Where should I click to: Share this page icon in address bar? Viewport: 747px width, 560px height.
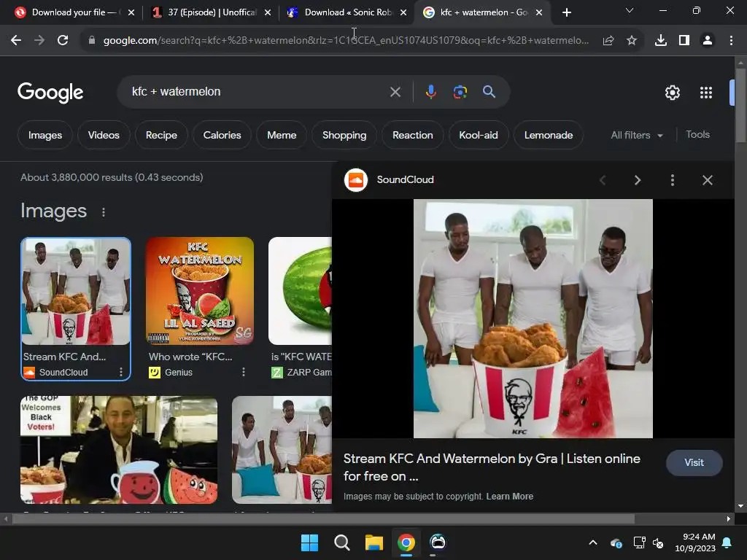pos(608,41)
